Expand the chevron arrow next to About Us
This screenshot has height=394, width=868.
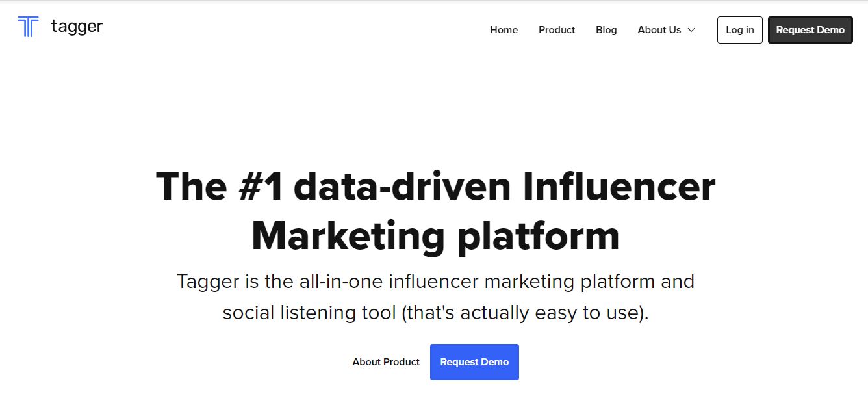691,30
